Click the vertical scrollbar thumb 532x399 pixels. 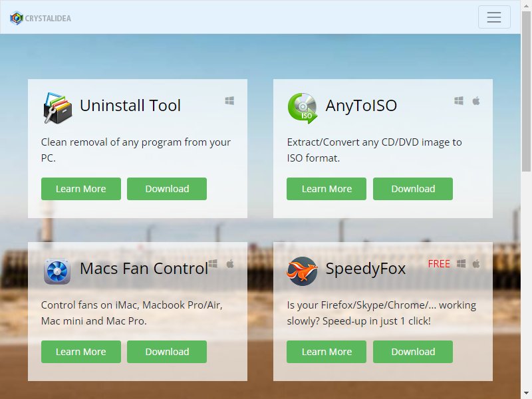click(526, 92)
